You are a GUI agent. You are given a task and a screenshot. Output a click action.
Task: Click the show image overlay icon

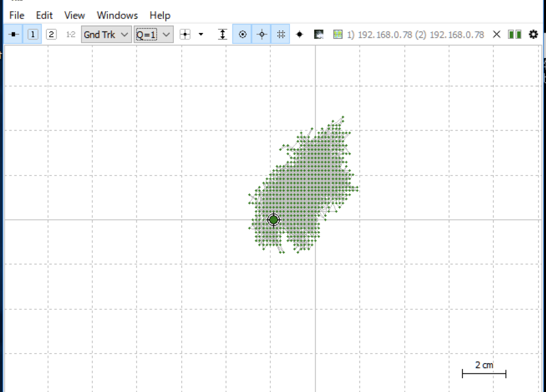319,34
